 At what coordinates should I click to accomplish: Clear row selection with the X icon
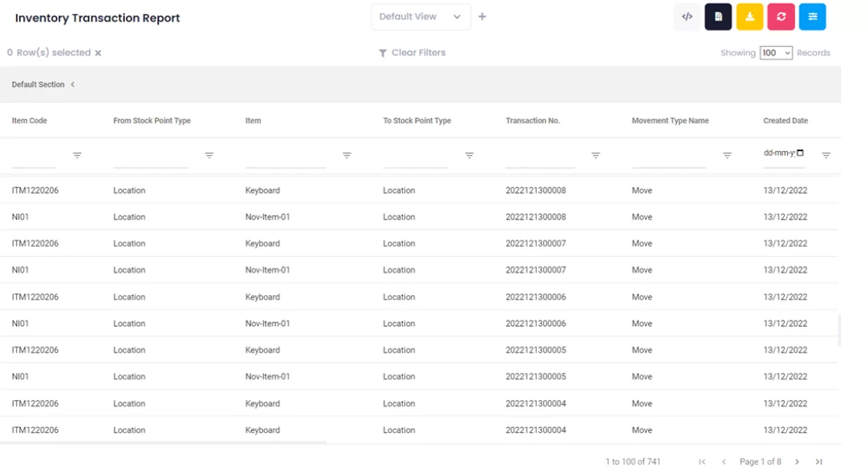pos(98,53)
